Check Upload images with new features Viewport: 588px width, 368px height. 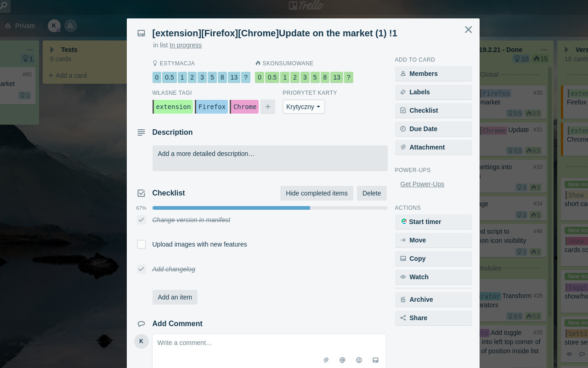141,244
